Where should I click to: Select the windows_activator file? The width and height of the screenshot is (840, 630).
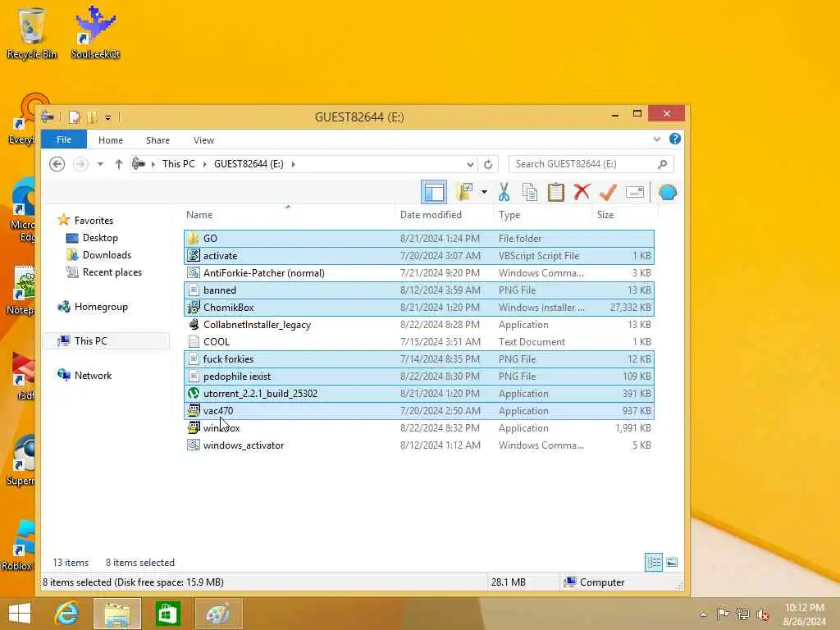coord(418,445)
